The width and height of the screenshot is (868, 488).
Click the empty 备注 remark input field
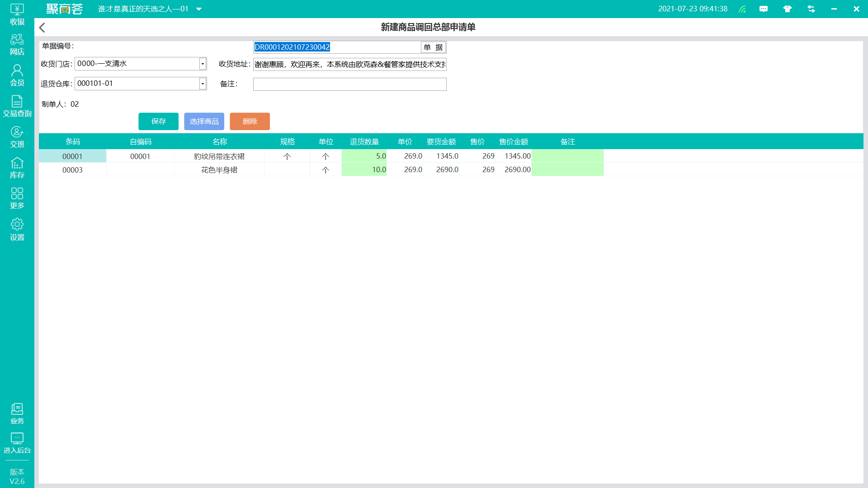tap(349, 84)
